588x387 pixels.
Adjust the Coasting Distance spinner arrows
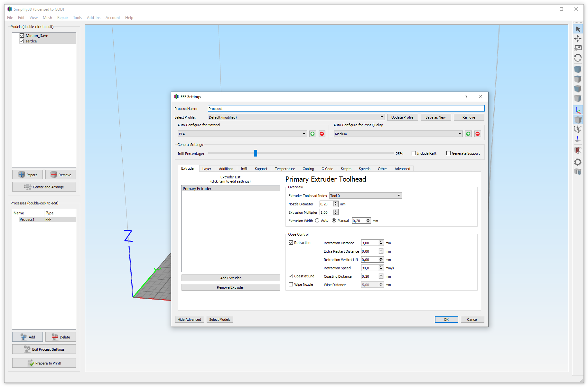click(381, 276)
